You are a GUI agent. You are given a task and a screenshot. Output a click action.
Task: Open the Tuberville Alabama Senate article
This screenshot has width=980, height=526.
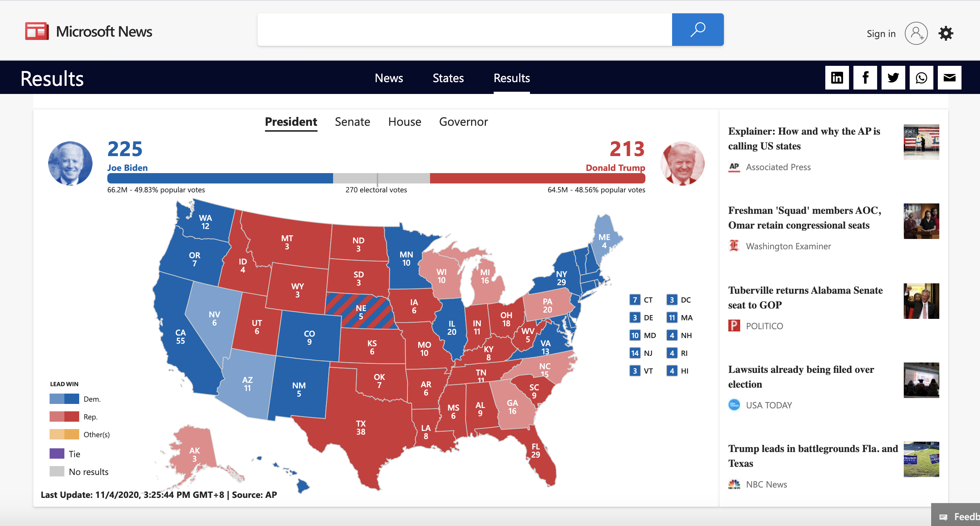point(805,297)
